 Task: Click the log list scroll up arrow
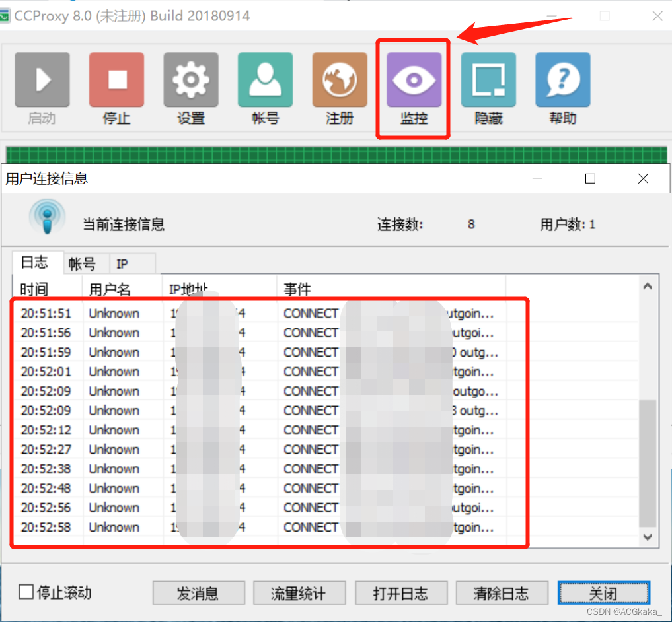coord(648,286)
